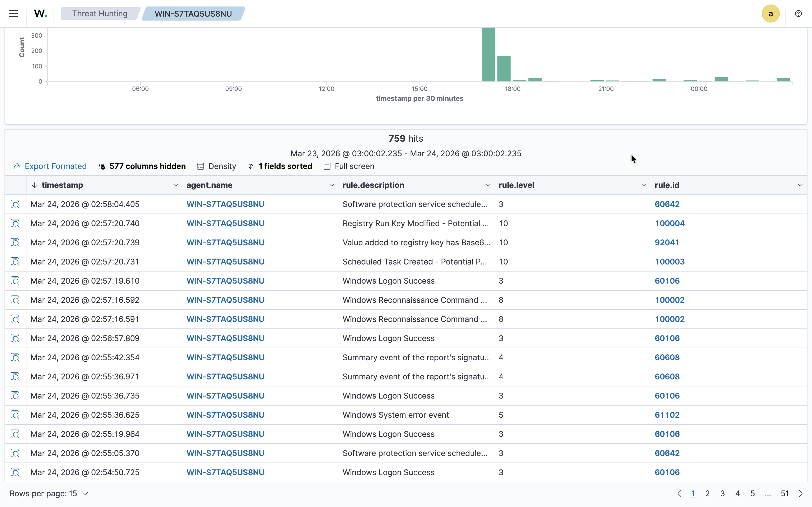Go to page 2 of results

708,493
